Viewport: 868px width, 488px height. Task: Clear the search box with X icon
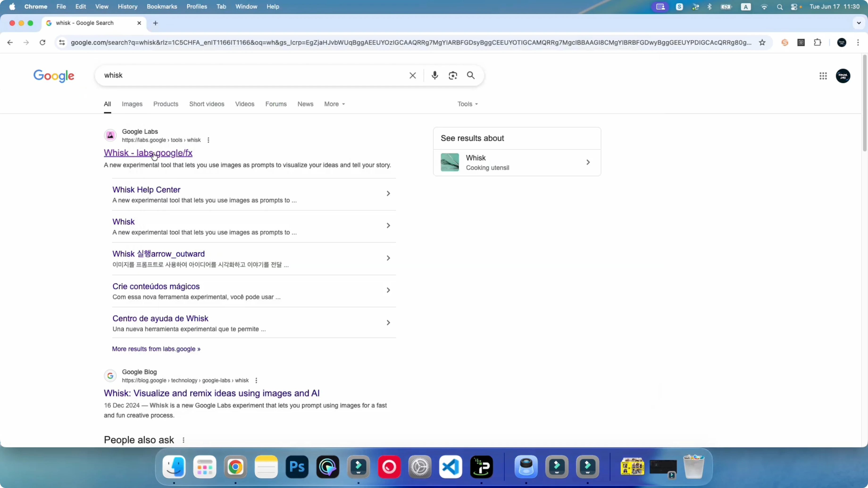(413, 75)
